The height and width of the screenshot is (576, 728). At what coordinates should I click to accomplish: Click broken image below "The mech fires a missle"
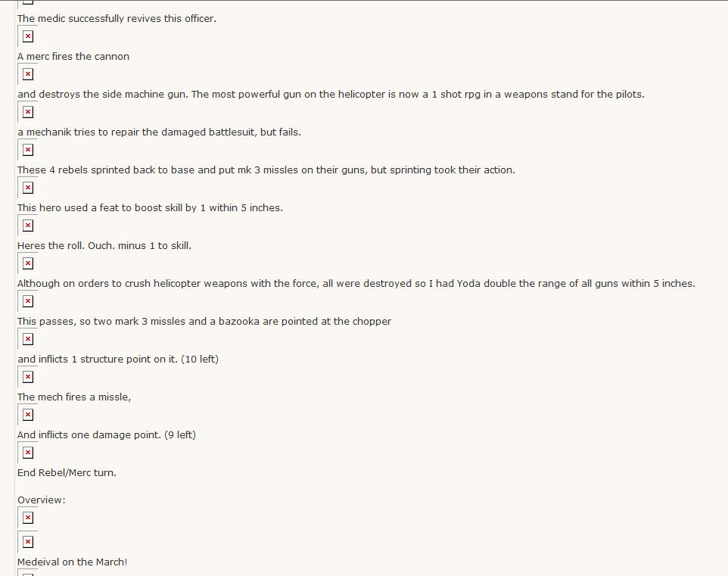pos(28,415)
